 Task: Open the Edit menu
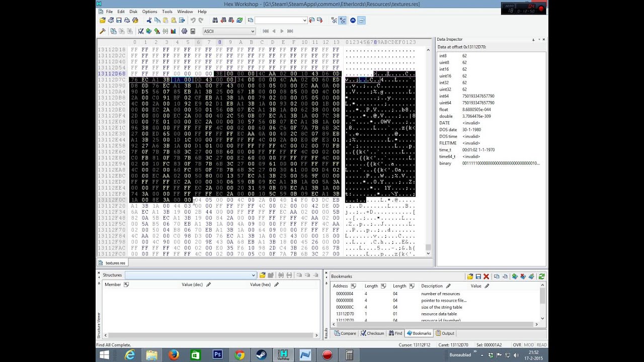(x=121, y=12)
